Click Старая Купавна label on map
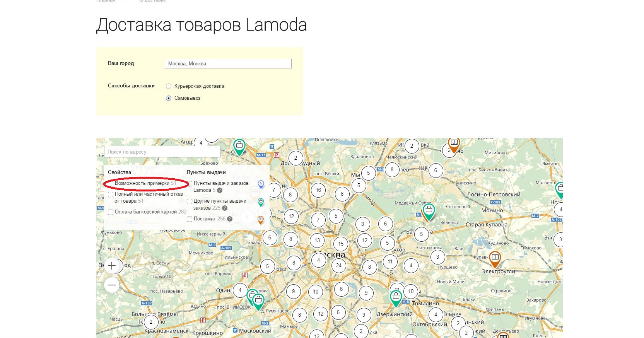This screenshot has width=644, height=338. coord(486,225)
